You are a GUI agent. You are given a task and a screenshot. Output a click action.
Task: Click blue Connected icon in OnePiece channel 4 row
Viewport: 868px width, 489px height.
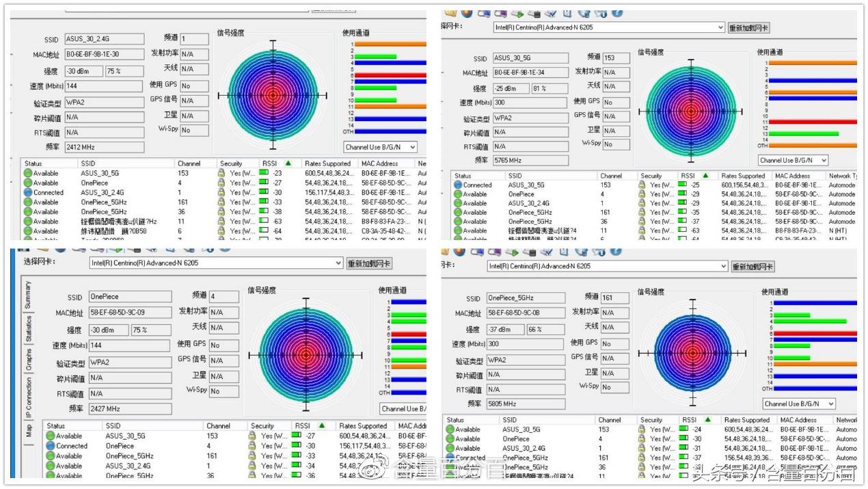click(51, 446)
